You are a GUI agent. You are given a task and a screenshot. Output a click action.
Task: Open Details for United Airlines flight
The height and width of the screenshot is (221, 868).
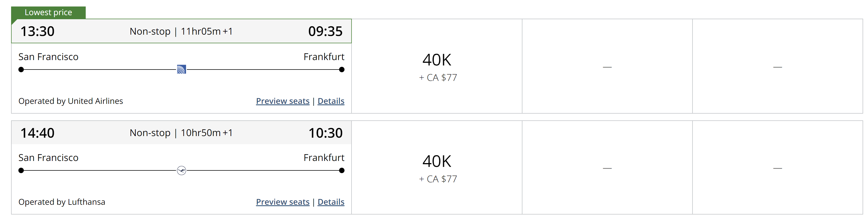[330, 101]
